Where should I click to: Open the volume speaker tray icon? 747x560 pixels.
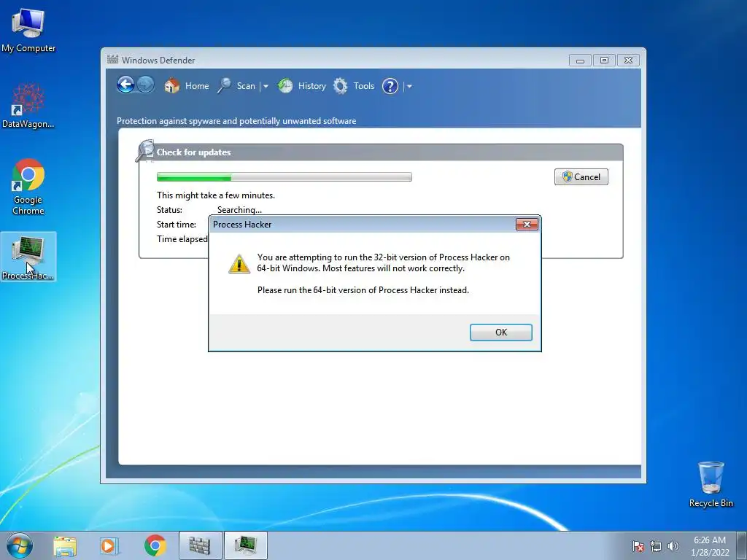[673, 547]
